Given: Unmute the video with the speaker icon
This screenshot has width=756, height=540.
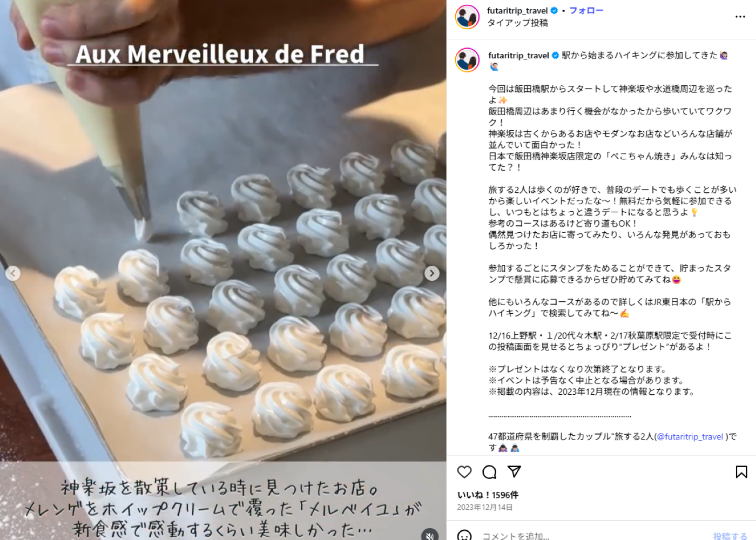Looking at the screenshot, I should point(429,535).
